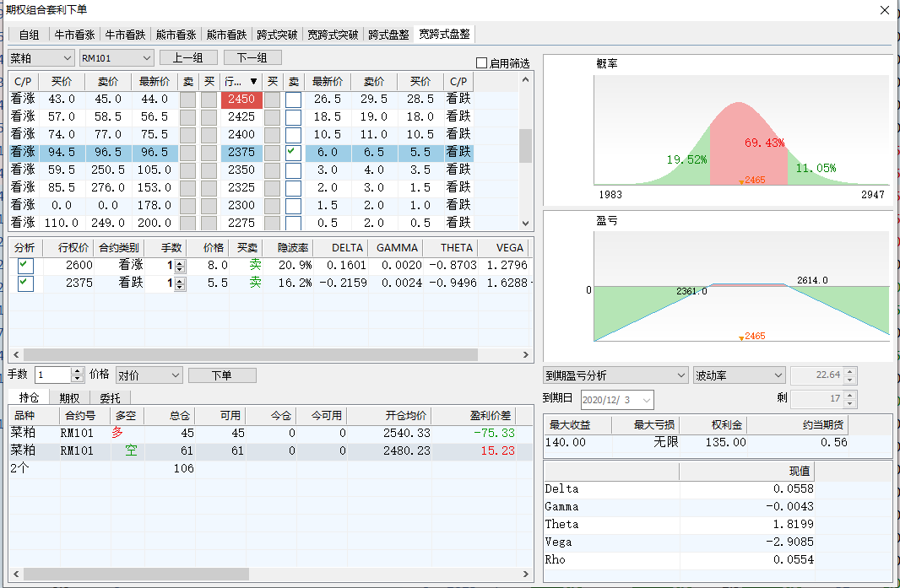Enable the 启用筛选 checkbox

tap(481, 63)
